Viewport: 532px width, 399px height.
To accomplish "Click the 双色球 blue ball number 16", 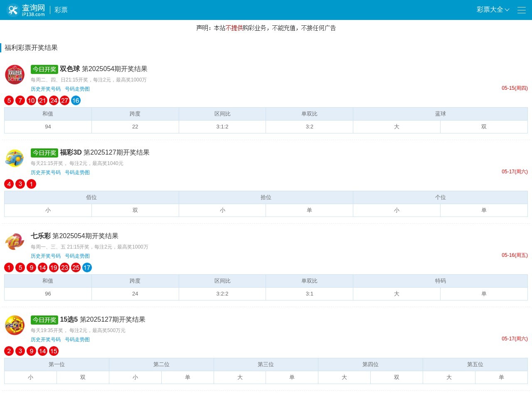I will coord(76,101).
